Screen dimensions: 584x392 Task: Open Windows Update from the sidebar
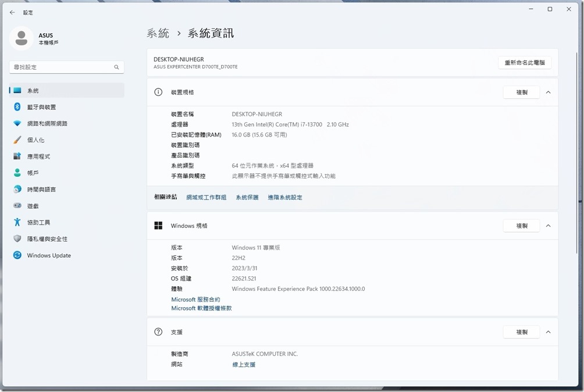pyautogui.click(x=48, y=255)
